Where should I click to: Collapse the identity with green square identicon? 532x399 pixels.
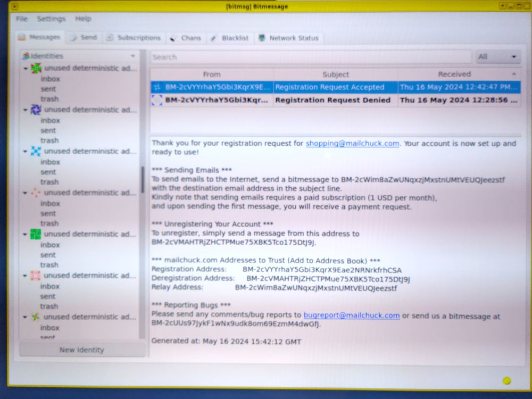25,235
